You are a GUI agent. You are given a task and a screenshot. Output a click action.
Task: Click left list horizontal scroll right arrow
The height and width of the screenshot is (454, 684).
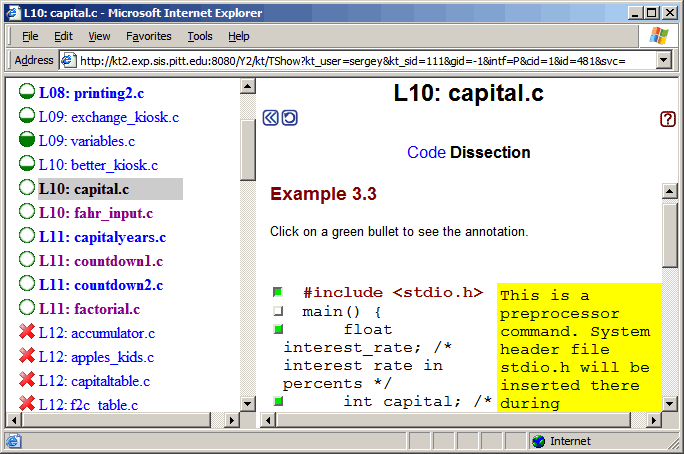point(231,420)
